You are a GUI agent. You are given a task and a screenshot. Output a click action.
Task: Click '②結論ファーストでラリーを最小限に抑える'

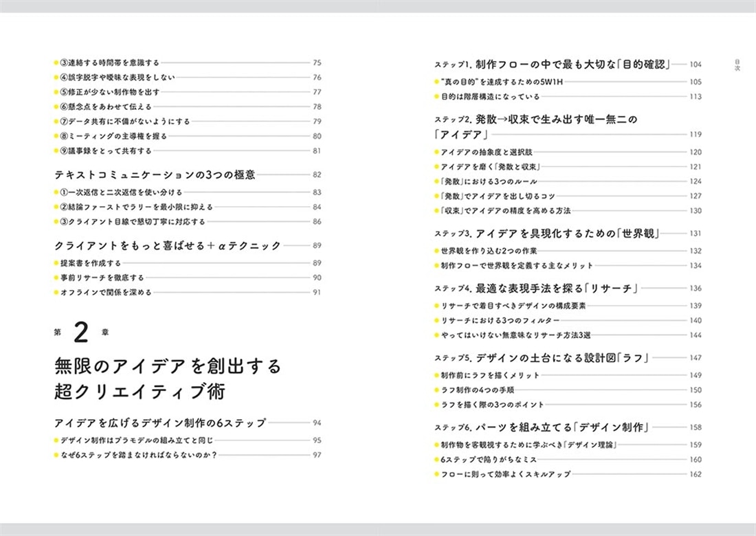tap(137, 207)
